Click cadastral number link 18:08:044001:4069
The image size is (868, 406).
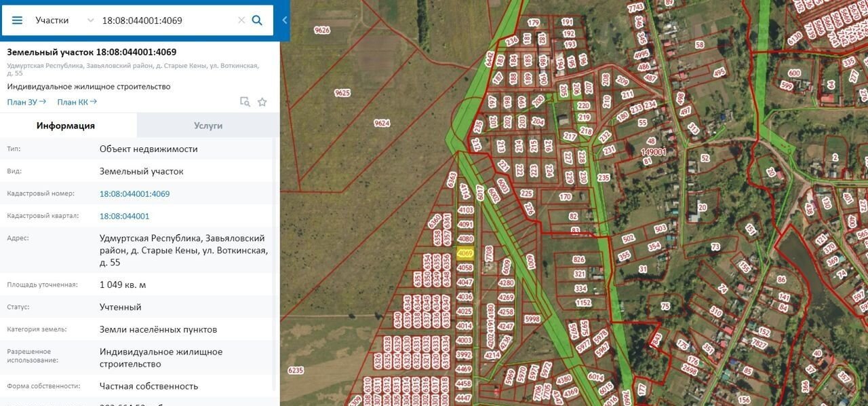[x=134, y=193]
